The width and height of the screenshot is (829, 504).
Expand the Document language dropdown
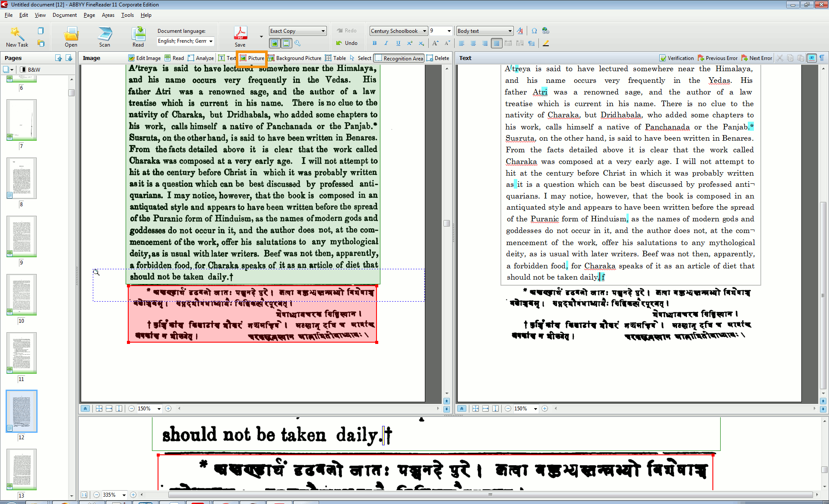point(211,41)
